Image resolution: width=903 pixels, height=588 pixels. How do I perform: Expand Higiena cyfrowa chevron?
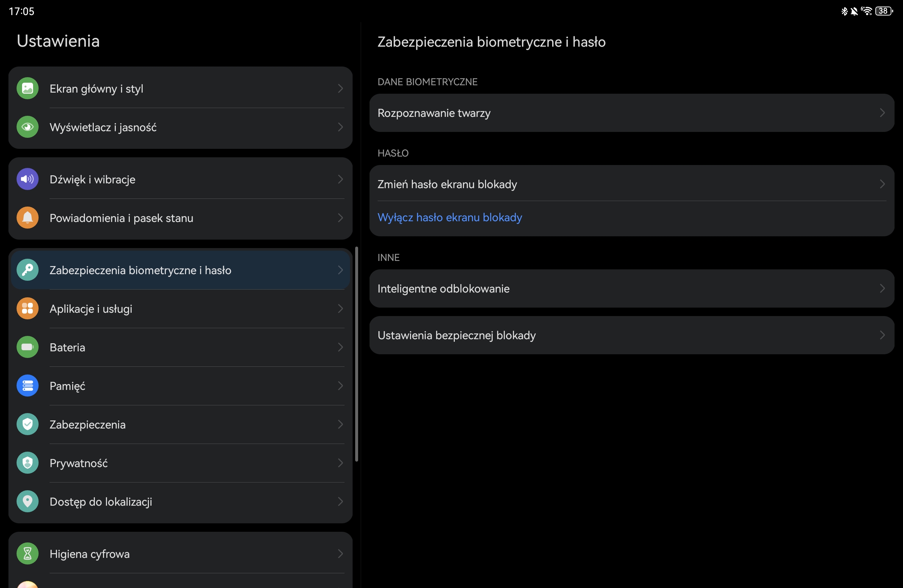pyautogui.click(x=340, y=554)
